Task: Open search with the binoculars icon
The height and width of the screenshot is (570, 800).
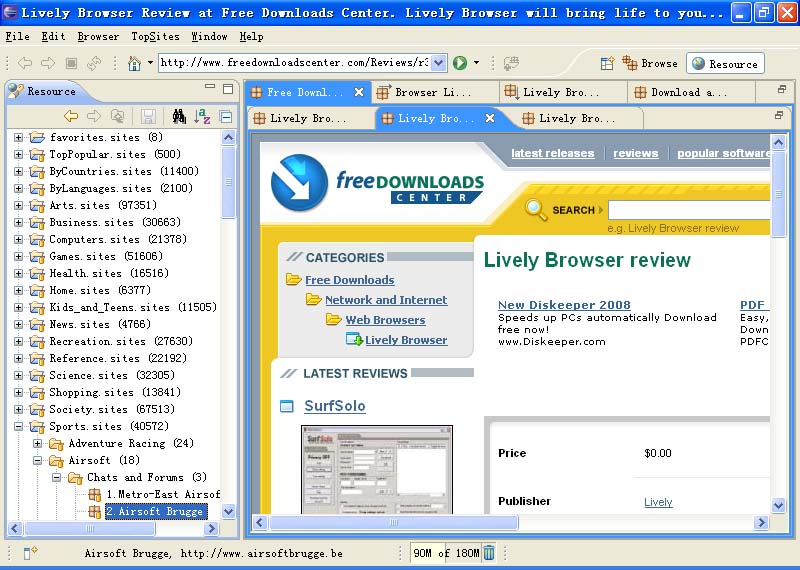Action: 179,116
